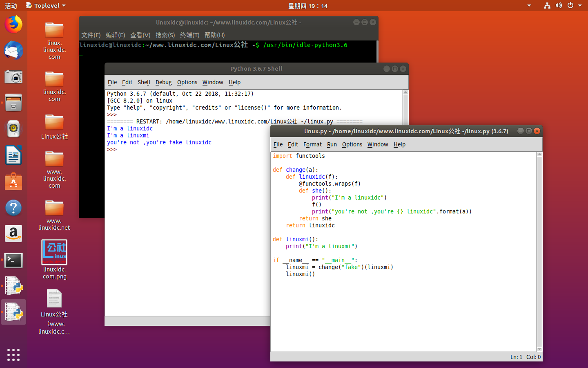This screenshot has width=588, height=368.
Task: Place cursor on 'import functools' line
Action: (299, 156)
